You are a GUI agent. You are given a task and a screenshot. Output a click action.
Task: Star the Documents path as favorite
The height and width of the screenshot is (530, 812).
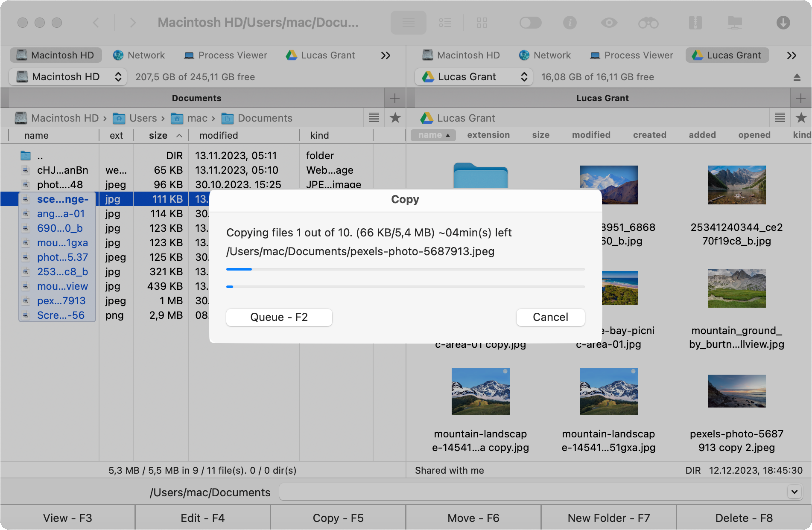pos(395,118)
